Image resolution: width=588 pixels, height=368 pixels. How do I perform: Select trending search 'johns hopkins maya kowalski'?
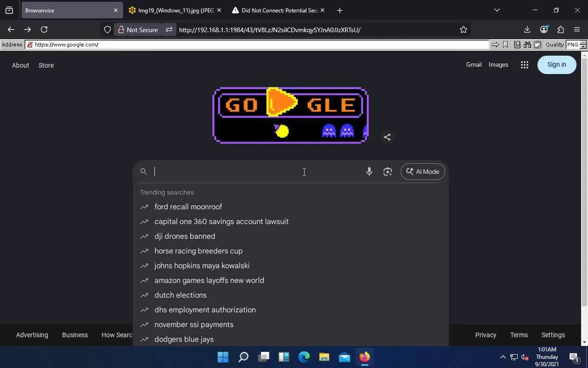click(291, 265)
